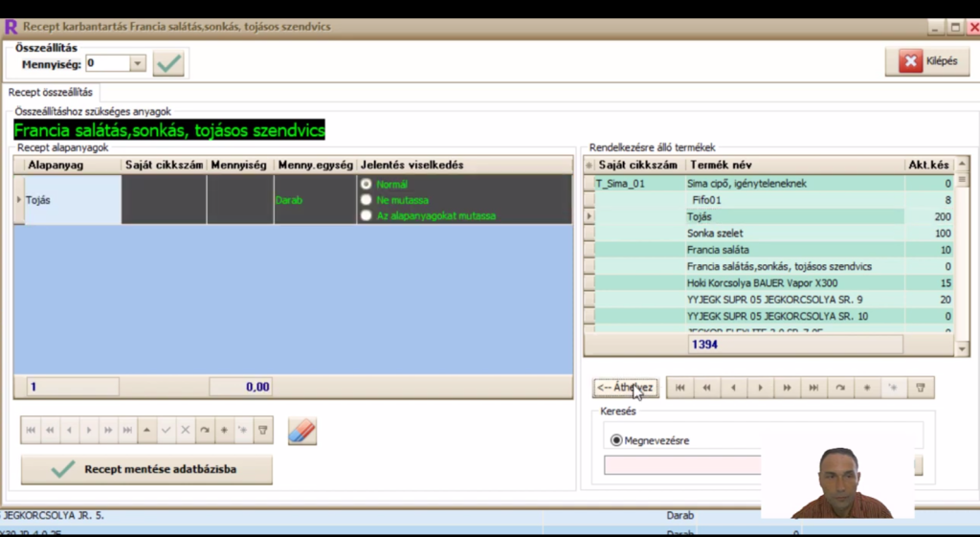
Task: Click the filter icon in recipe navigator
Action: (x=262, y=431)
